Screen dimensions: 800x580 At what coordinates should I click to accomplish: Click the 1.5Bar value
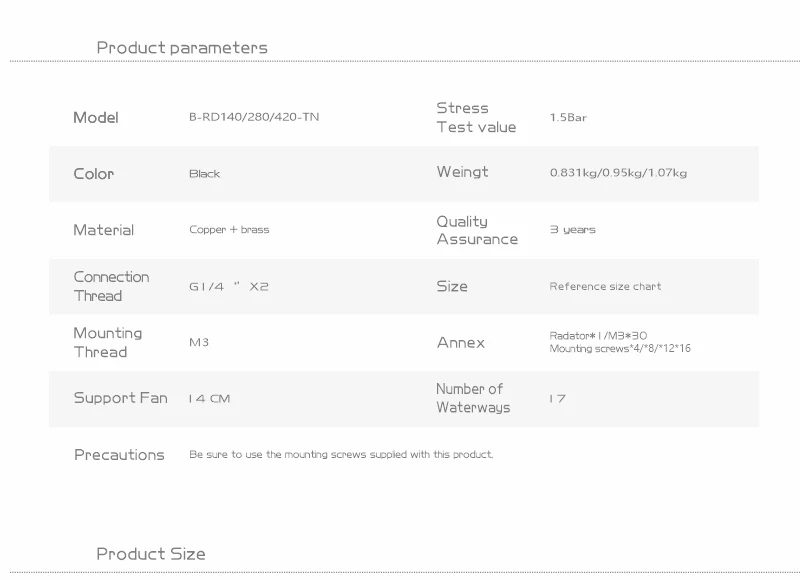(x=568, y=117)
